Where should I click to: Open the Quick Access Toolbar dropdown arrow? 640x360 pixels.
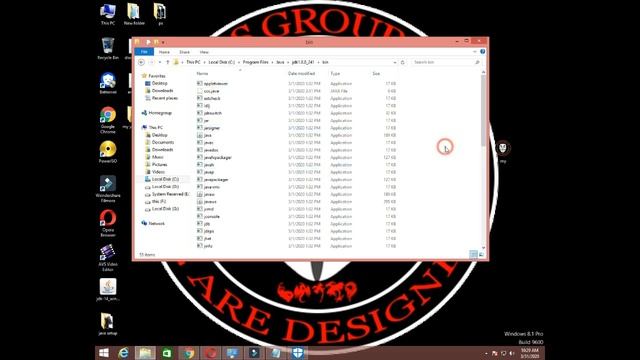[x=163, y=42]
